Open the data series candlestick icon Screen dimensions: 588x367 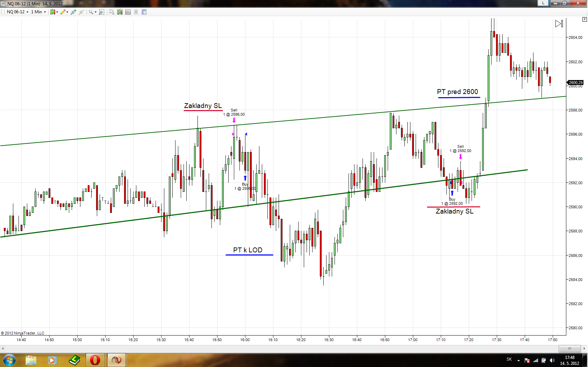coord(120,12)
